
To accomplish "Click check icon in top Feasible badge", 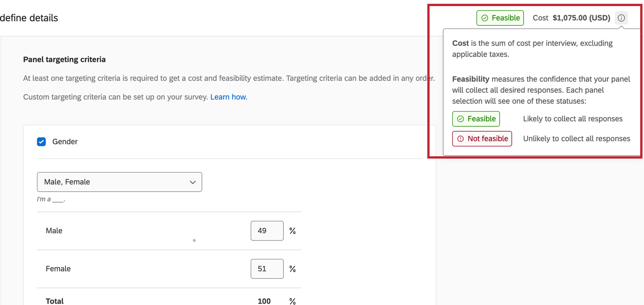I will [485, 18].
